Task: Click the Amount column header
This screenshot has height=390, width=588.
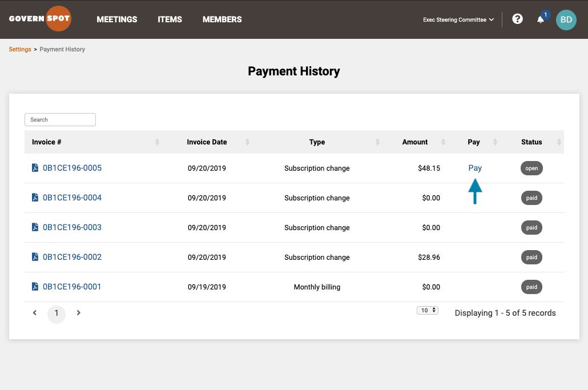Action: coord(415,142)
